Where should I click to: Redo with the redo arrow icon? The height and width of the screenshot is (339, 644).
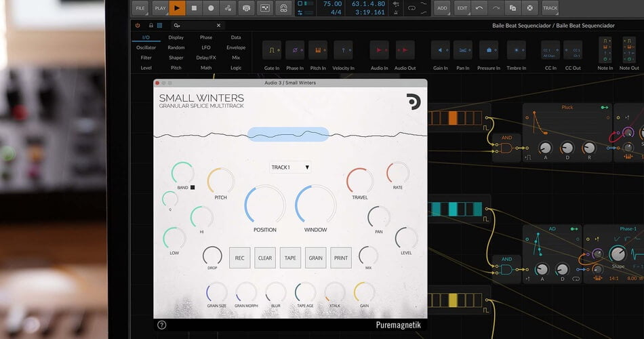(x=496, y=8)
